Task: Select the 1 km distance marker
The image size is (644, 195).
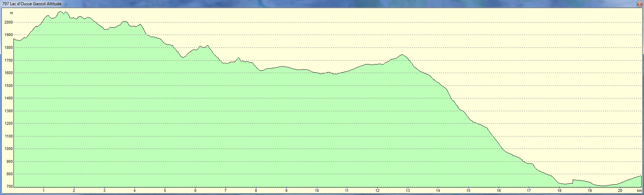Action: pos(44,190)
